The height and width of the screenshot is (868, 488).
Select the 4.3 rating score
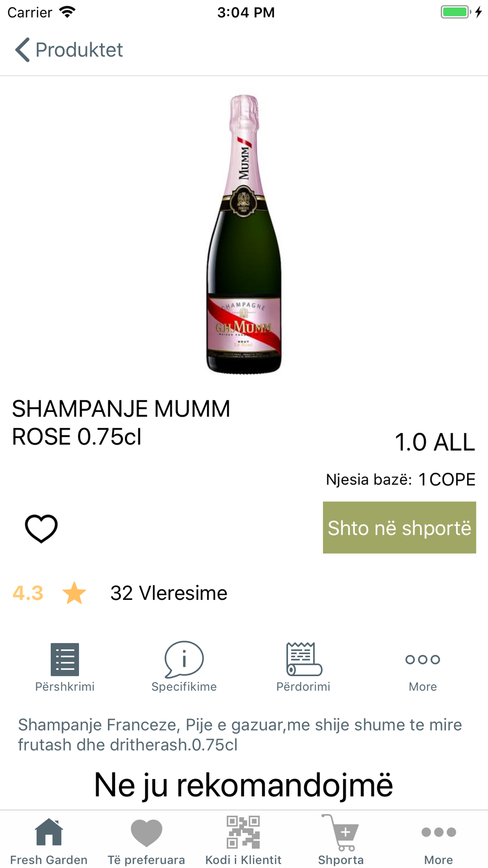(x=28, y=593)
